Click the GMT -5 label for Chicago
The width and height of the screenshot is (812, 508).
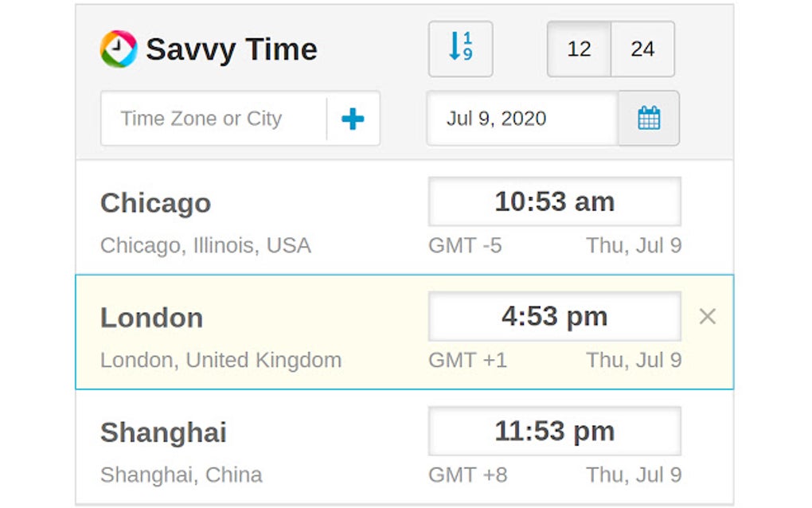pyautogui.click(x=466, y=245)
